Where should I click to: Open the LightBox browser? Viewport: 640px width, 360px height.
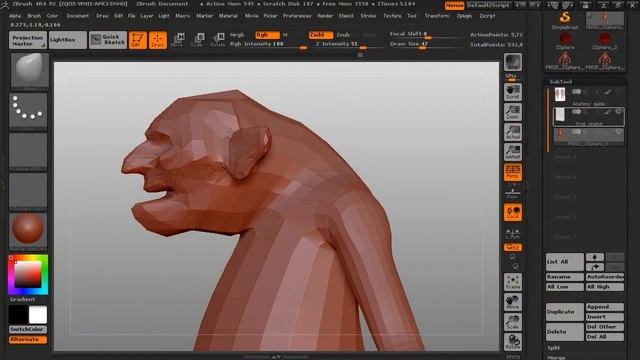[68, 40]
